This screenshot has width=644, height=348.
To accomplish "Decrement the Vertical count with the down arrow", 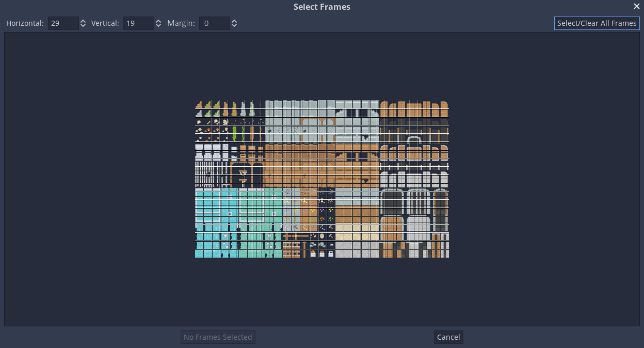I will [x=157, y=25].
